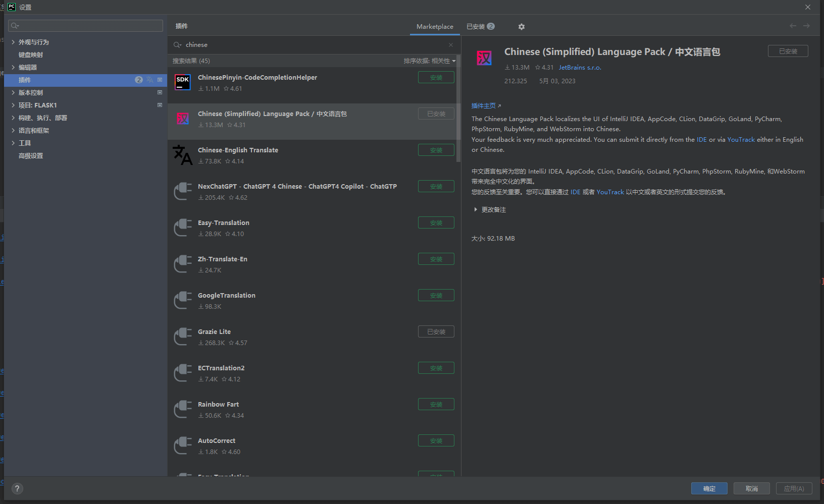Navigate back with left arrow
824x504 pixels.
point(793,26)
